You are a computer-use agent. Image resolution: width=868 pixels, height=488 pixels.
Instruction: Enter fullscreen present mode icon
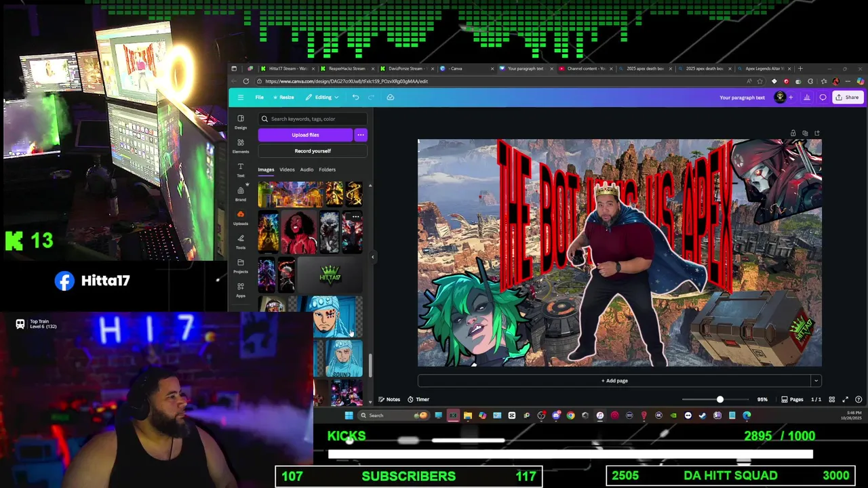[845, 399]
